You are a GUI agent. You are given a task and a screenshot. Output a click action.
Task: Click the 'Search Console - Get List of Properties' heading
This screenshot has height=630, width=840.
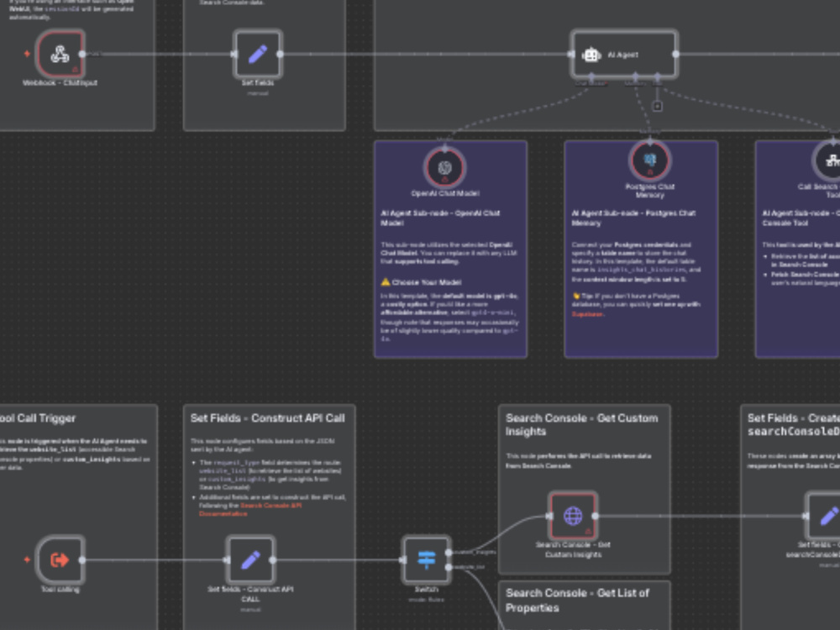tap(578, 601)
